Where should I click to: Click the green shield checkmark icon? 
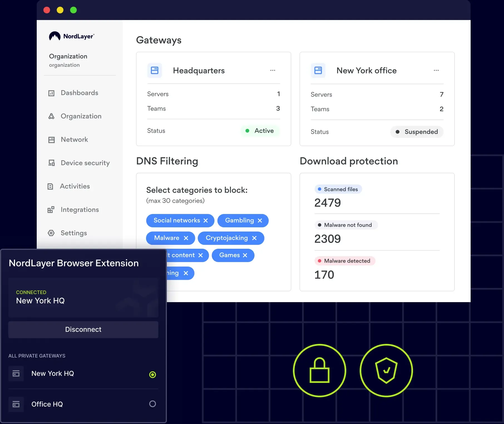coord(386,371)
